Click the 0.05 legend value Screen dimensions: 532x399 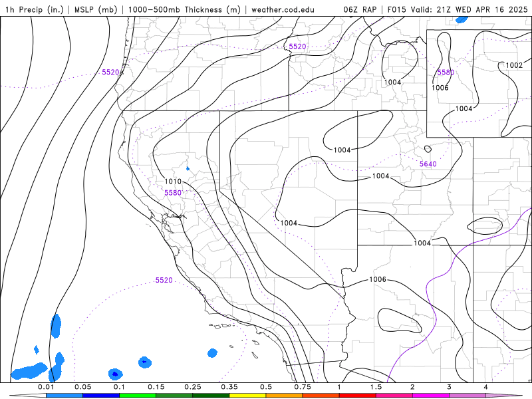(x=82, y=387)
